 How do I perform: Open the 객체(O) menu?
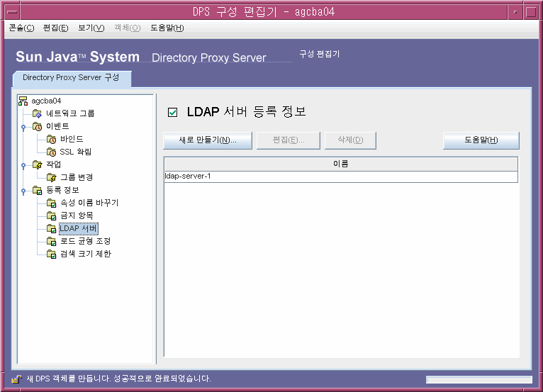click(x=128, y=28)
